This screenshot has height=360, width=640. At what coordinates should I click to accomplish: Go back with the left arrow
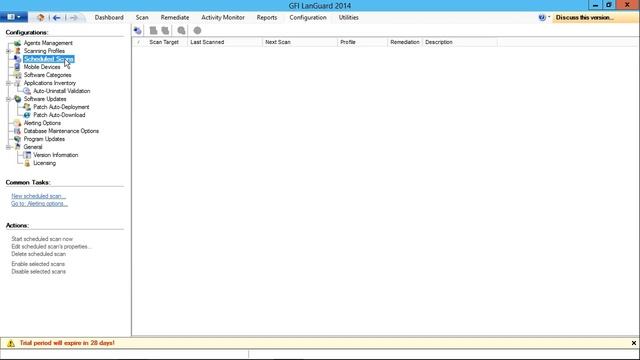point(57,18)
